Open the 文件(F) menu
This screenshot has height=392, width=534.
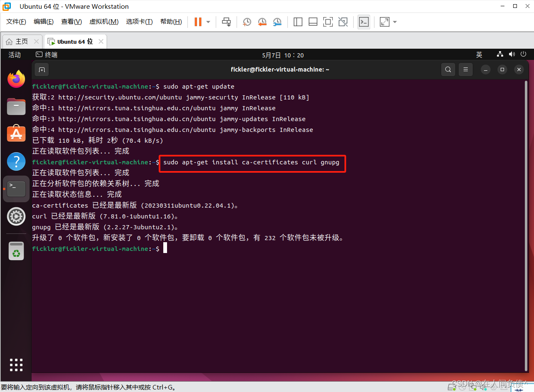[x=16, y=22]
